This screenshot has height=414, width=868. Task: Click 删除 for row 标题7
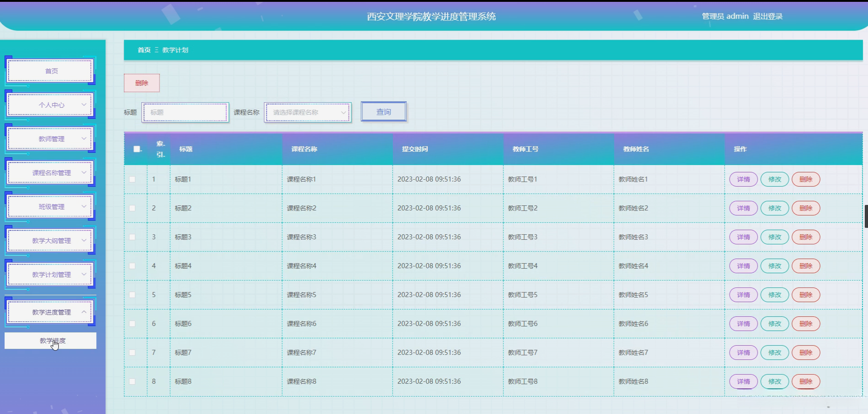pyautogui.click(x=806, y=353)
